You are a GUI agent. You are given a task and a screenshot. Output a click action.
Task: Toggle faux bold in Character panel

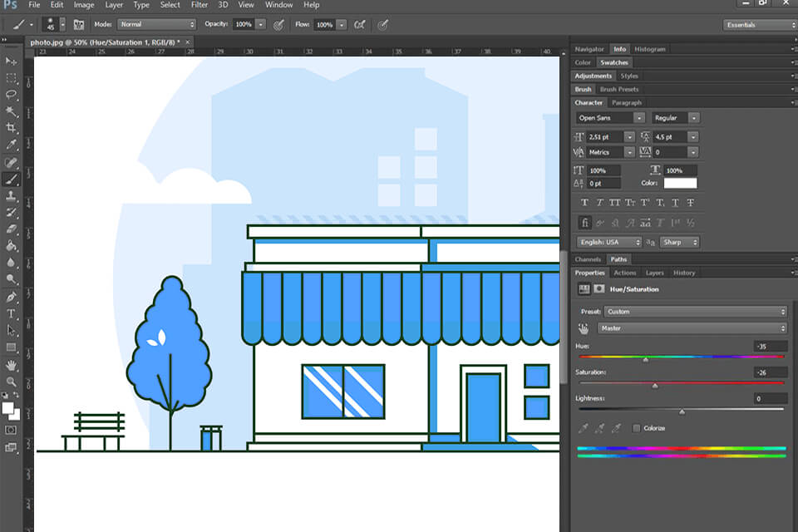point(584,202)
